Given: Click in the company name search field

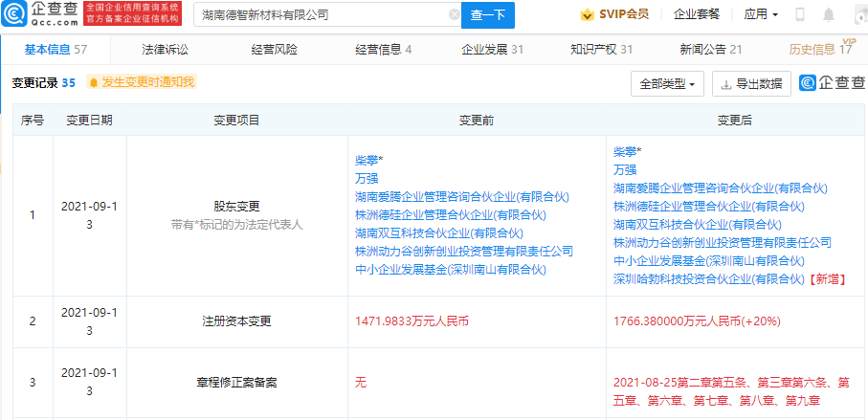Looking at the screenshot, I should pos(327,15).
